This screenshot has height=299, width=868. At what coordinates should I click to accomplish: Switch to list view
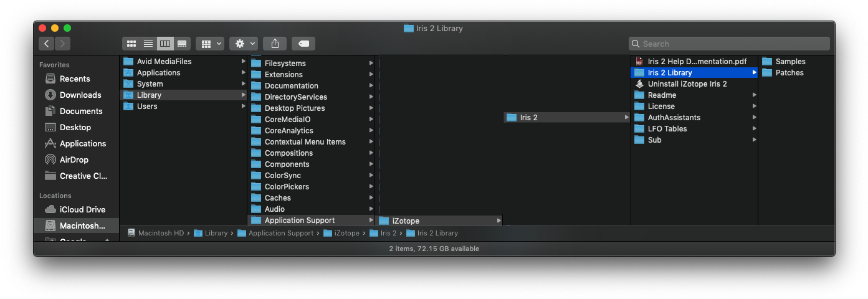point(148,44)
